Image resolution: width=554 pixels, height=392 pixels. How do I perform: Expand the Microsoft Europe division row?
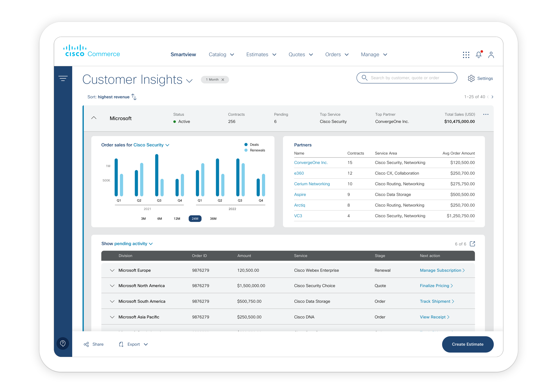112,270
